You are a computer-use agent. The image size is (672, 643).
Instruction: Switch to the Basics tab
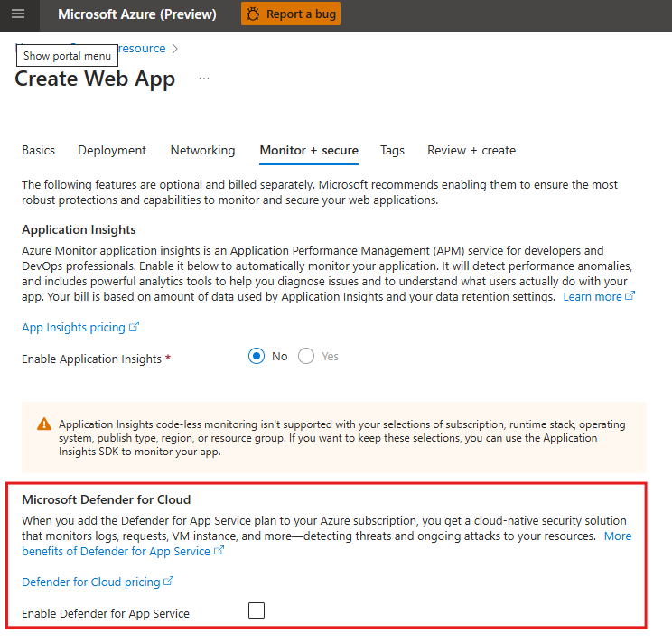(39, 150)
